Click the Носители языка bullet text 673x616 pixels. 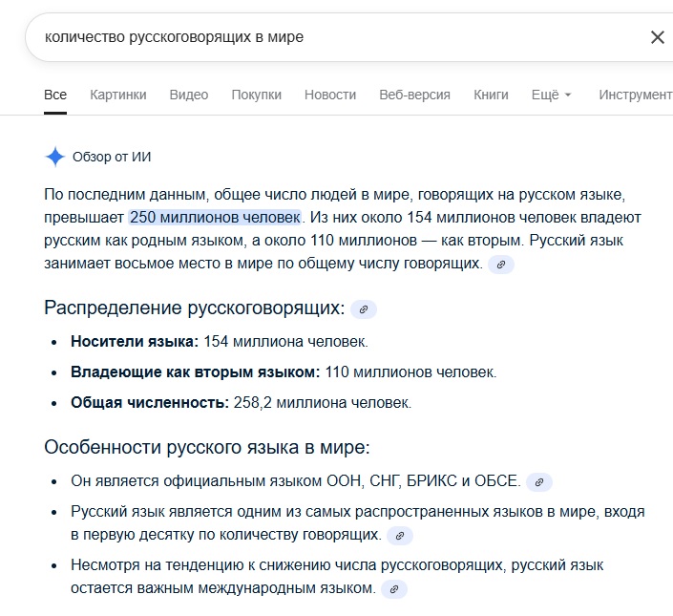click(220, 342)
